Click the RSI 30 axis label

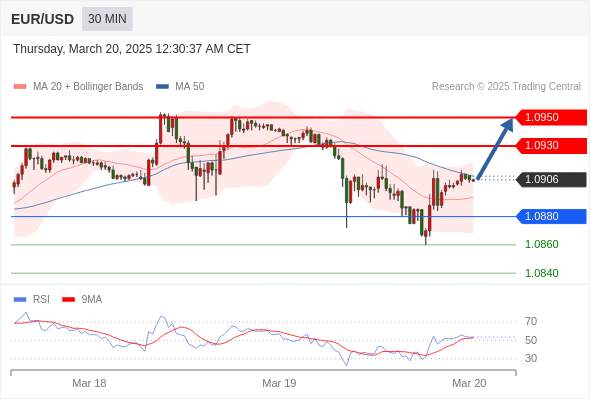pos(531,358)
